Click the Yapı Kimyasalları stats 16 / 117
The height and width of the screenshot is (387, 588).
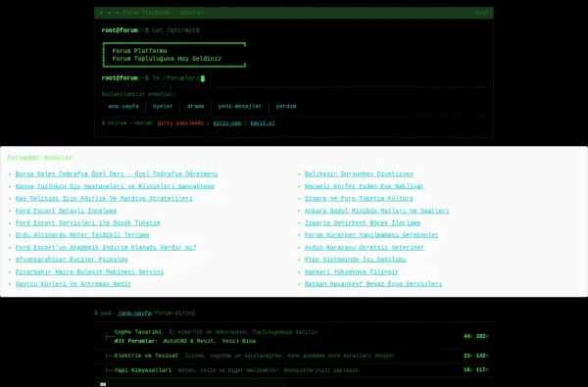tap(476, 369)
